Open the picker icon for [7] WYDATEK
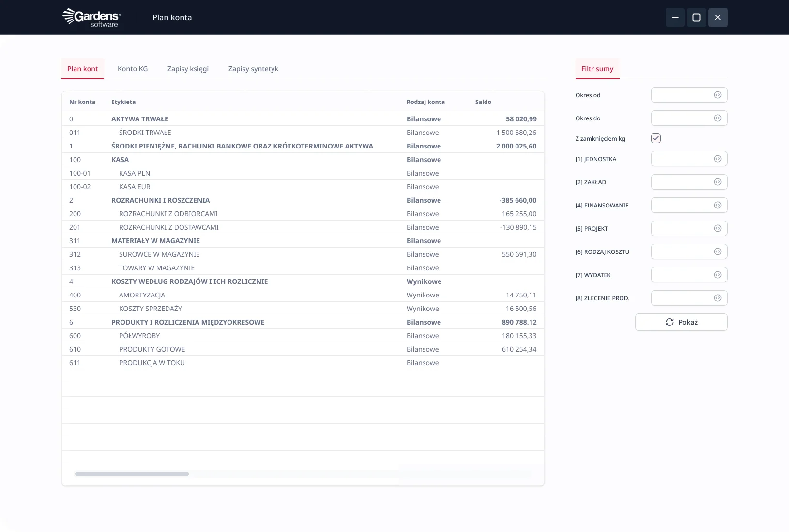The height and width of the screenshot is (532, 789). 718,275
